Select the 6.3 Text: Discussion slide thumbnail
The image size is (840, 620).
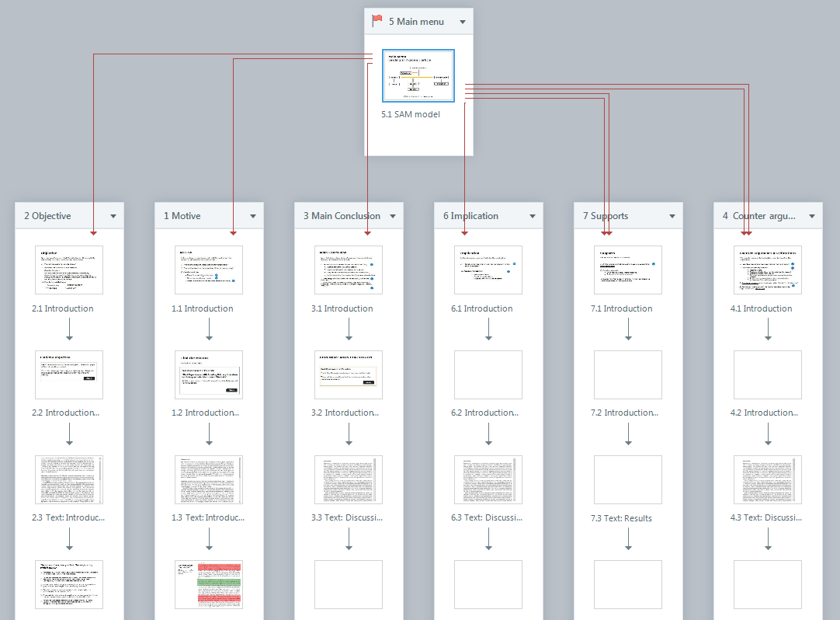pos(488,479)
